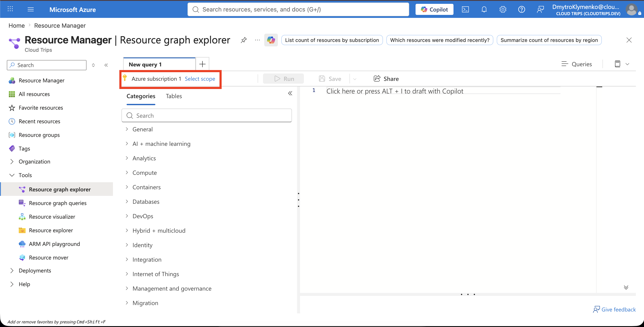Open the notifications bell
This screenshot has width=644, height=327.
pos(484,9)
